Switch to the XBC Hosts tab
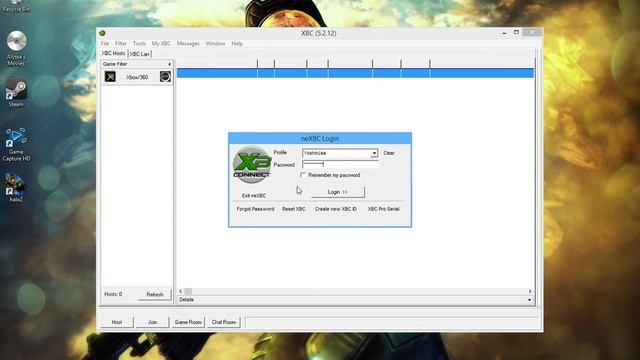The height and width of the screenshot is (360, 640). tap(113, 53)
